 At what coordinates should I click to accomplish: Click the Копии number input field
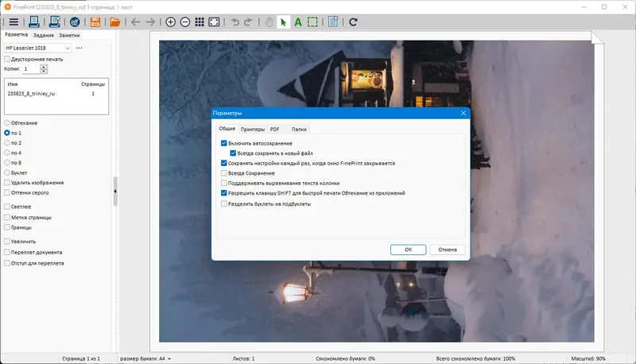31,69
